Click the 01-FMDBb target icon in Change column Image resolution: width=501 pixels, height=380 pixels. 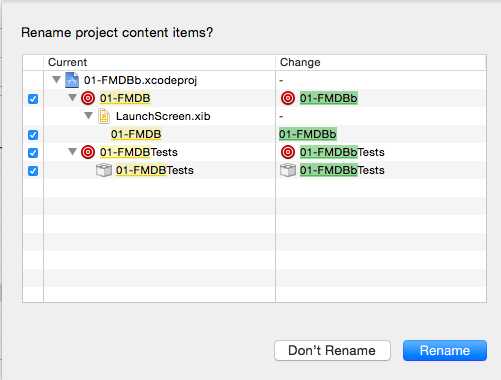coord(288,98)
